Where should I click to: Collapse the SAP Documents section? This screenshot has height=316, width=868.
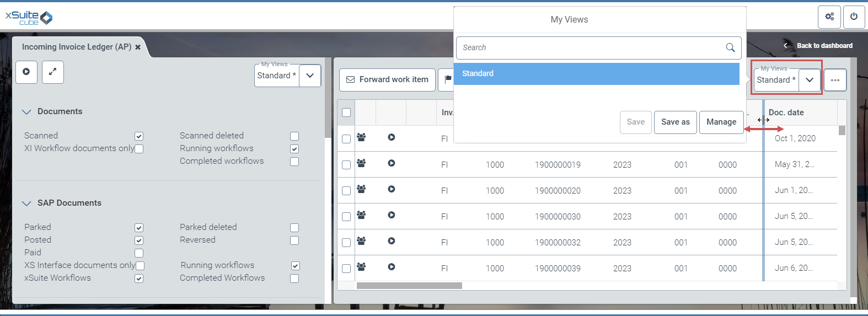(x=26, y=203)
